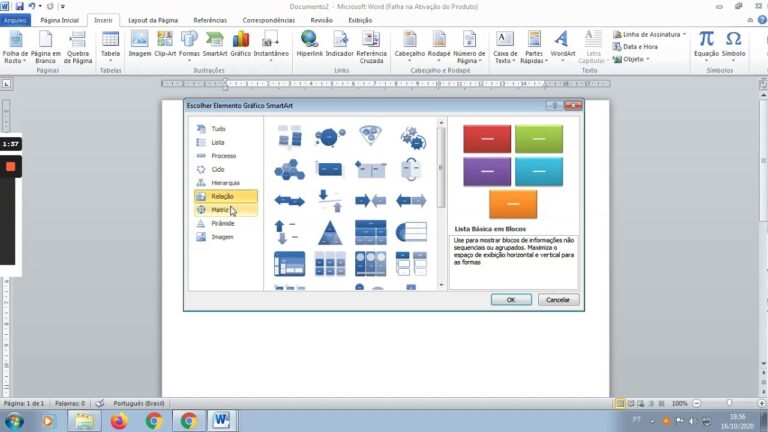Switch to the Revisão tab
The image size is (768, 432).
coord(321,20)
